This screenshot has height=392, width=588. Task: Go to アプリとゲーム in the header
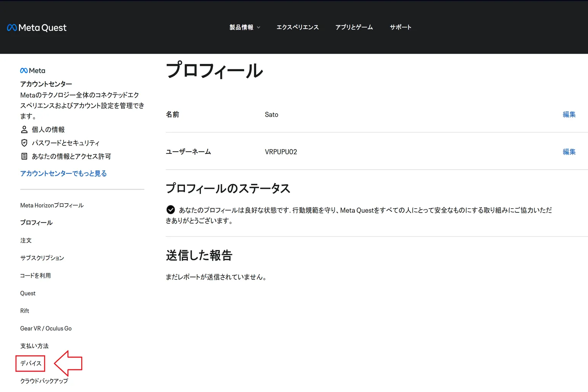(354, 27)
